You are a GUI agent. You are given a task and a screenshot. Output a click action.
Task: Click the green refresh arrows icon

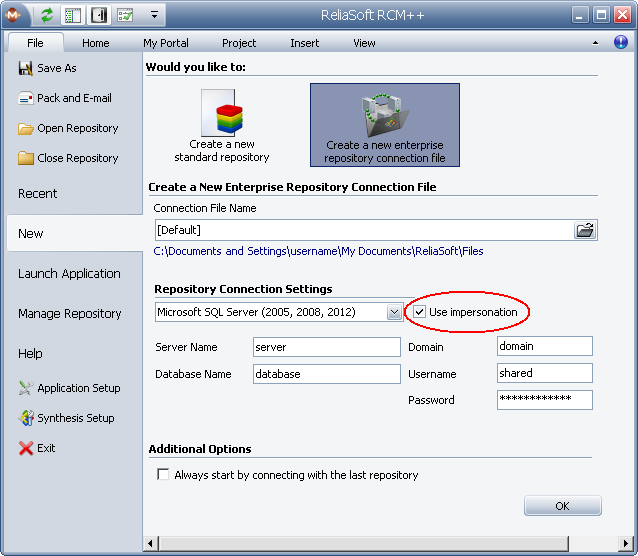coord(47,15)
